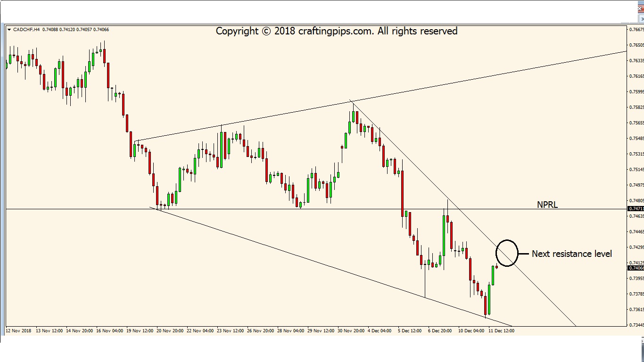The width and height of the screenshot is (644, 362).
Task: Click the 26 Nov 20:00 time label
Action: pyautogui.click(x=260, y=331)
